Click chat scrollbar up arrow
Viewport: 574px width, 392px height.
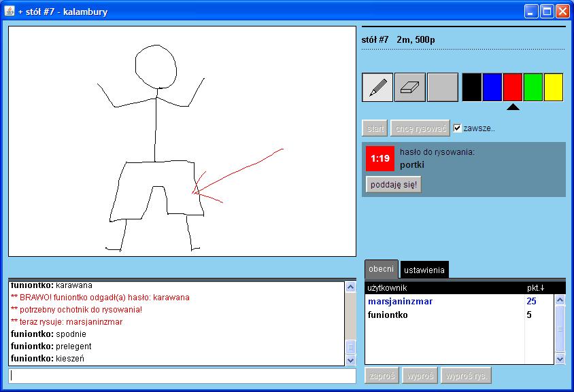[350, 287]
